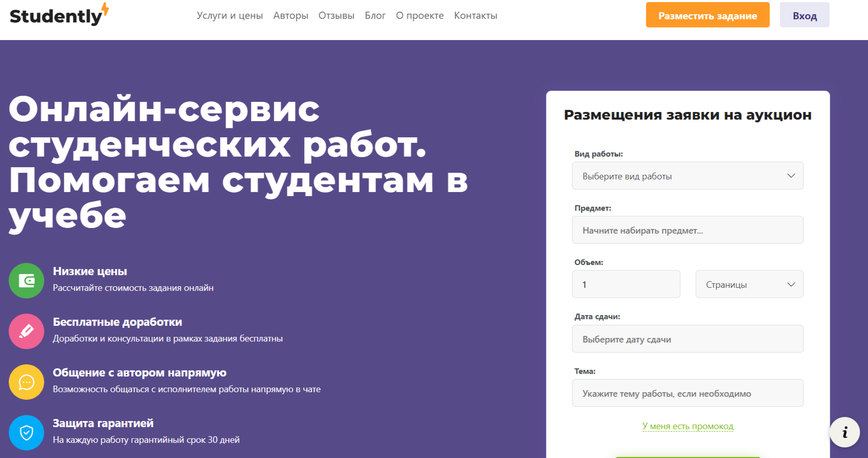868x458 pixels.
Task: Click the У меня есть промокод link
Action: pyautogui.click(x=687, y=426)
